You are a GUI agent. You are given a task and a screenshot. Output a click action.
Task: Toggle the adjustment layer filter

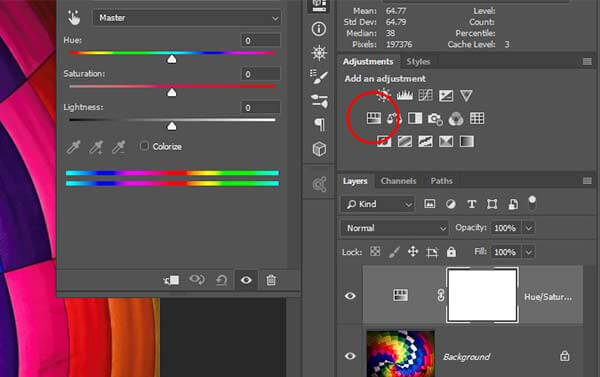[x=451, y=204]
